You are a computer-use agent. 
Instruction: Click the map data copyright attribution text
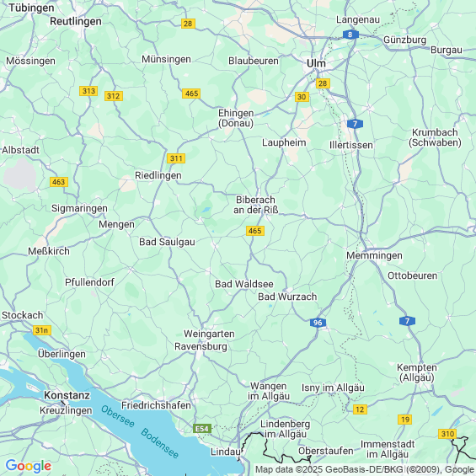click(365, 469)
